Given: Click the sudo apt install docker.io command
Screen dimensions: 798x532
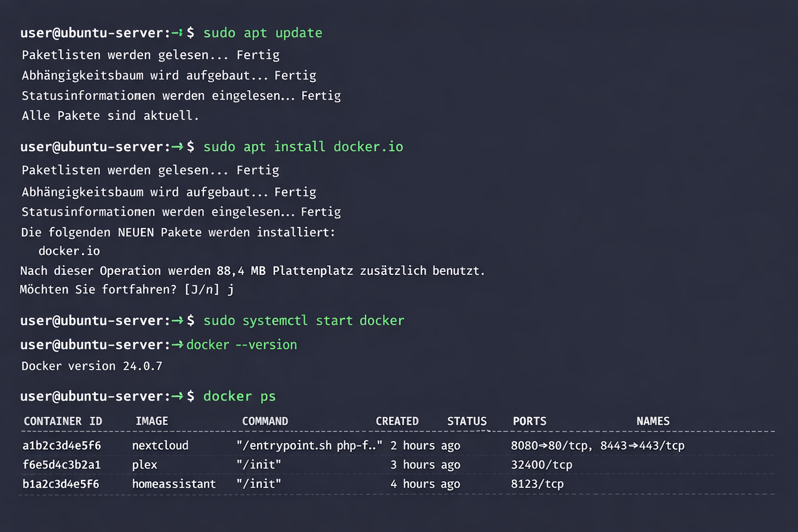Looking at the screenshot, I should click(x=303, y=147).
